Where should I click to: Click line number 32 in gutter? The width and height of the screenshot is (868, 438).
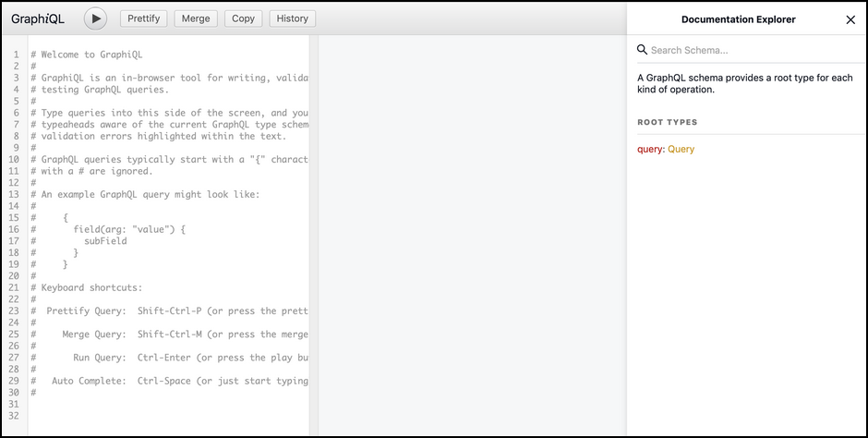click(x=14, y=416)
